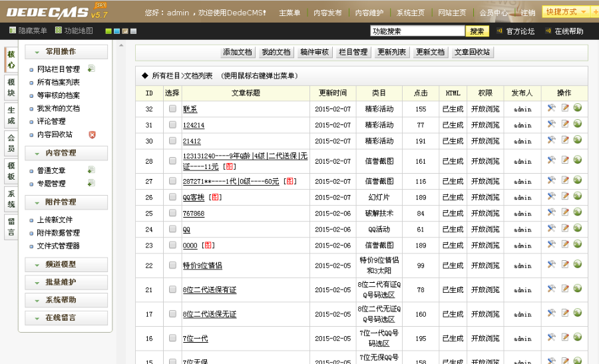Open 内容发布 in top navigation
This screenshot has height=364, width=599.
327,13
